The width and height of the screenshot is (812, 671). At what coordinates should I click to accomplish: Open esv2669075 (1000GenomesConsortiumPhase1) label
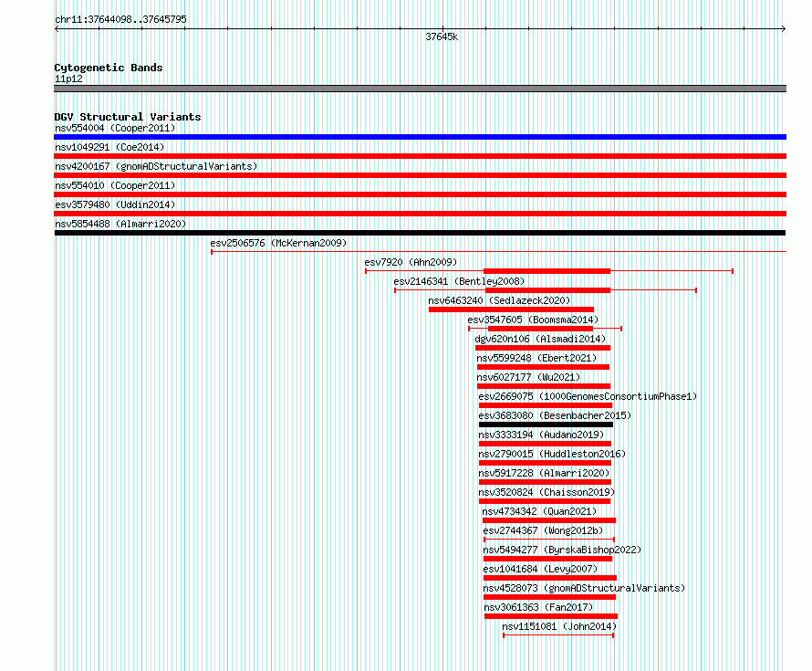click(x=588, y=396)
